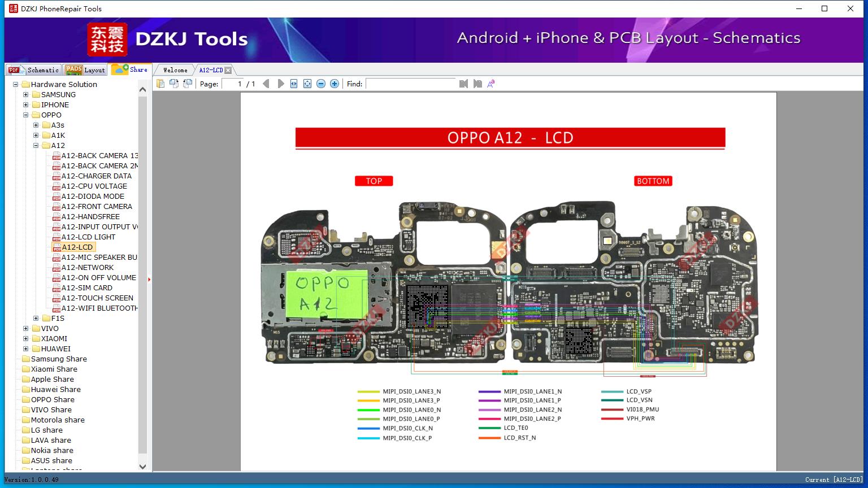Zoom in with the plus icon

(x=335, y=84)
